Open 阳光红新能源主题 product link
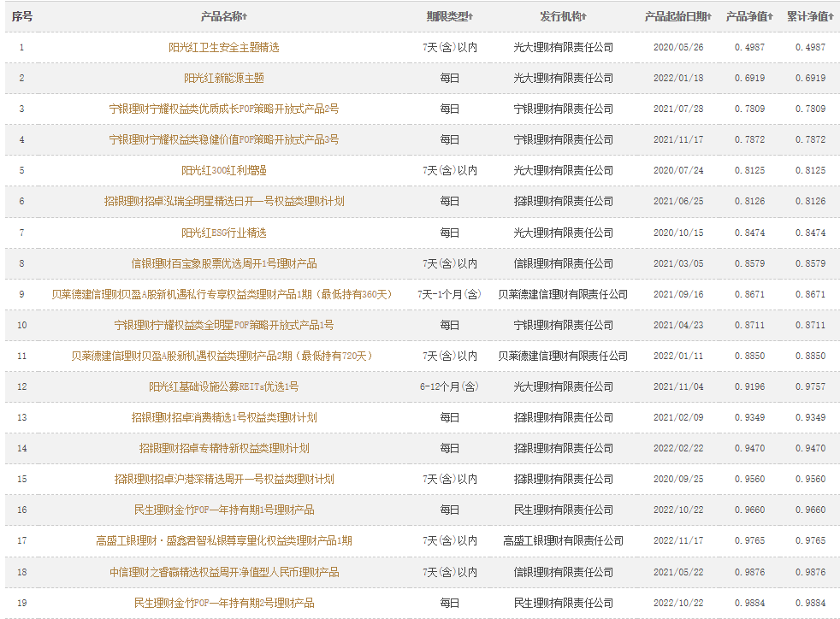The height and width of the screenshot is (619, 840). coord(223,79)
